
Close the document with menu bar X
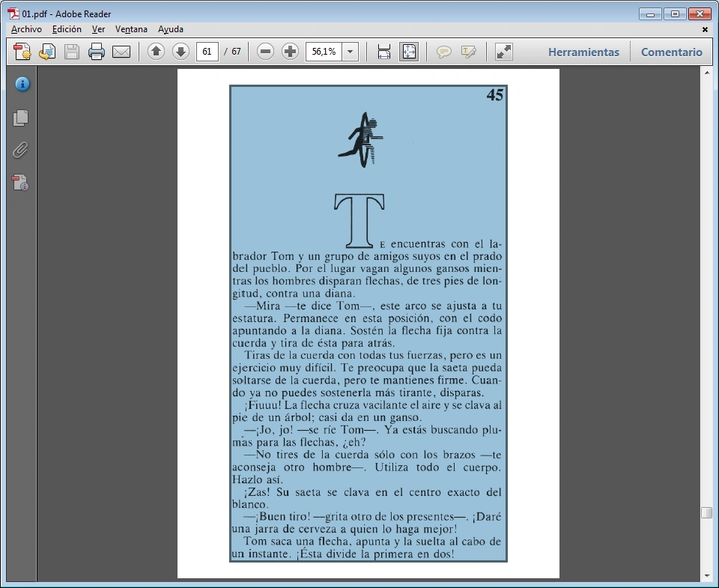click(705, 29)
